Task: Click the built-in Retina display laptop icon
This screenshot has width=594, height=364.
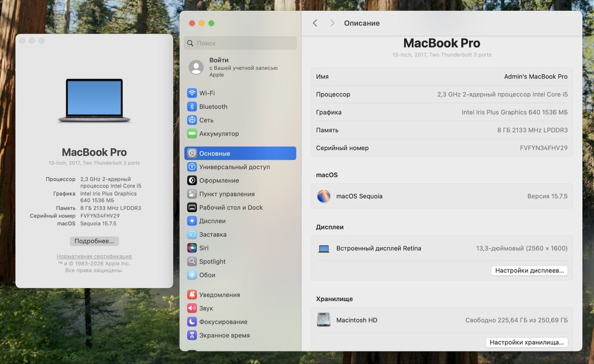Action: [x=324, y=249]
